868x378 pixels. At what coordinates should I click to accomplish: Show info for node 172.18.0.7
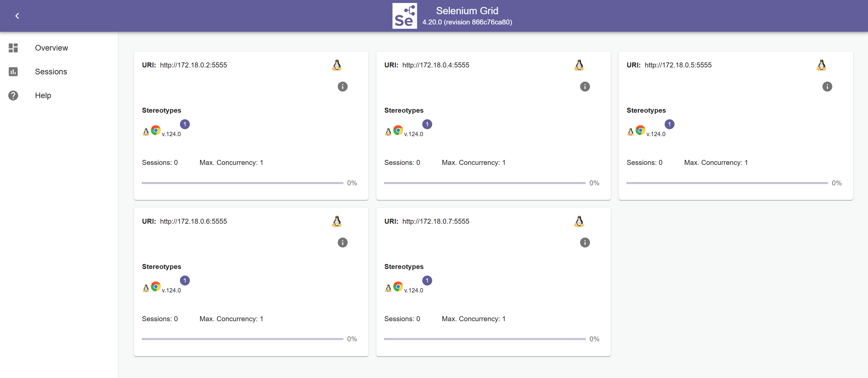[x=585, y=243]
